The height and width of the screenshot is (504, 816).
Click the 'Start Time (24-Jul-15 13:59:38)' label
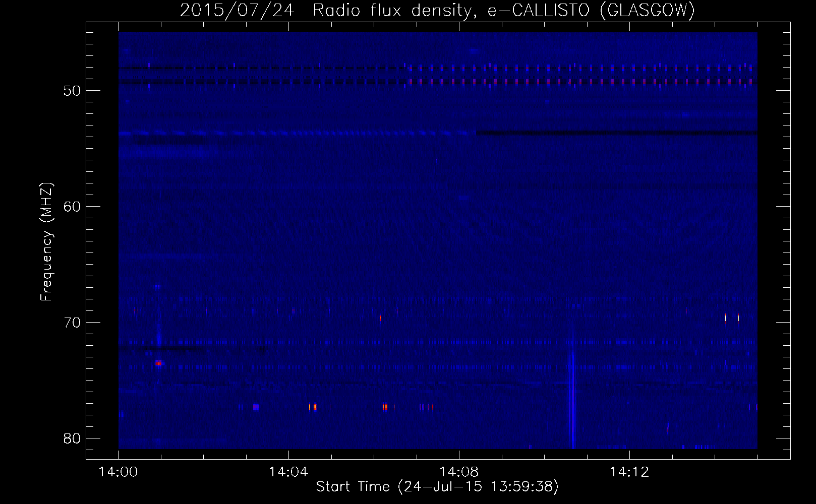(x=437, y=487)
